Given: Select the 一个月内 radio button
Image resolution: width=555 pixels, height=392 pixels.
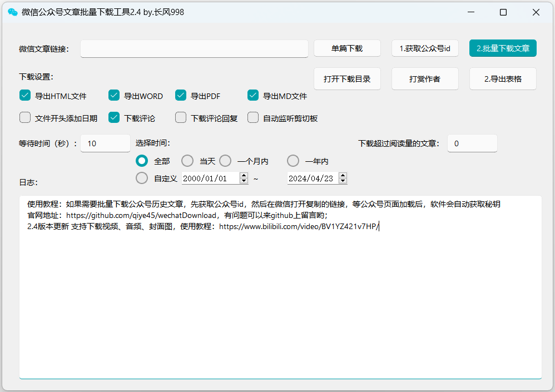Looking at the screenshot, I should pyautogui.click(x=225, y=161).
